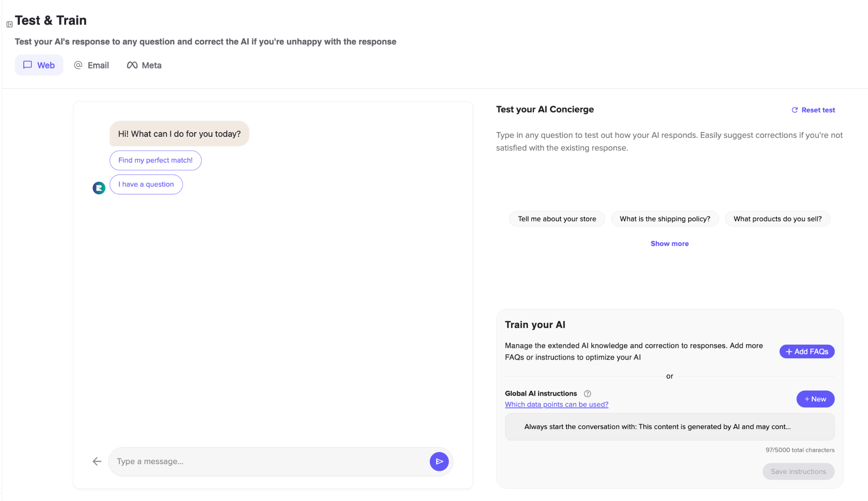Click Reset test link
This screenshot has width=868, height=501.
click(813, 110)
